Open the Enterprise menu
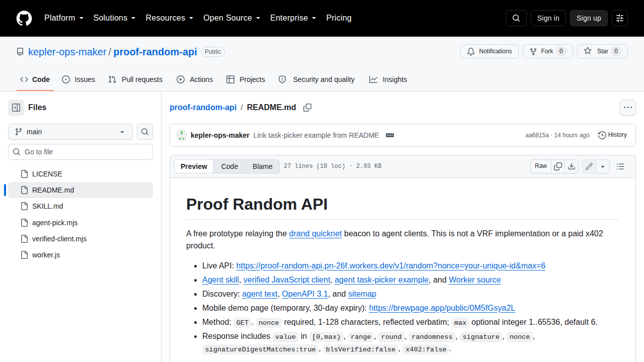 coord(293,18)
